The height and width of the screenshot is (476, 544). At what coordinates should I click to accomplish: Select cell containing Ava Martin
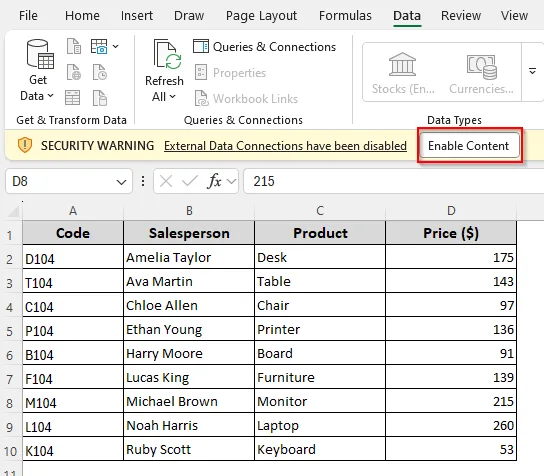point(189,281)
